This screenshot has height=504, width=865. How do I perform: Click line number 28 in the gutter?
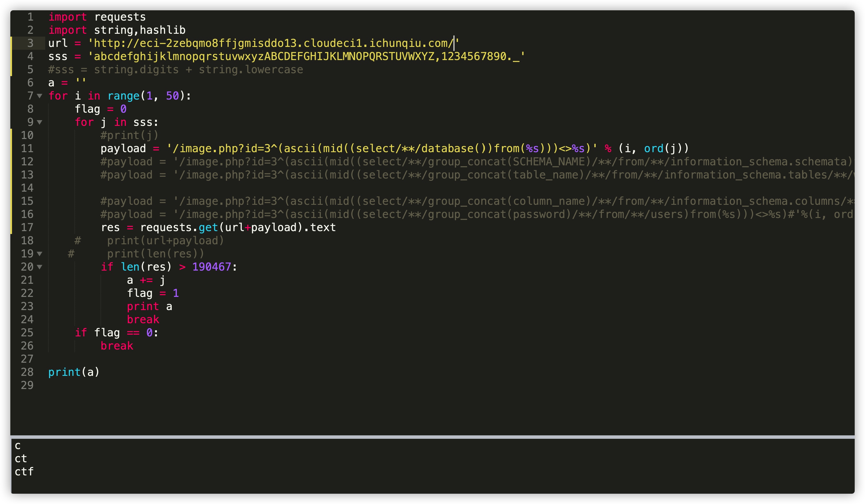click(x=27, y=372)
